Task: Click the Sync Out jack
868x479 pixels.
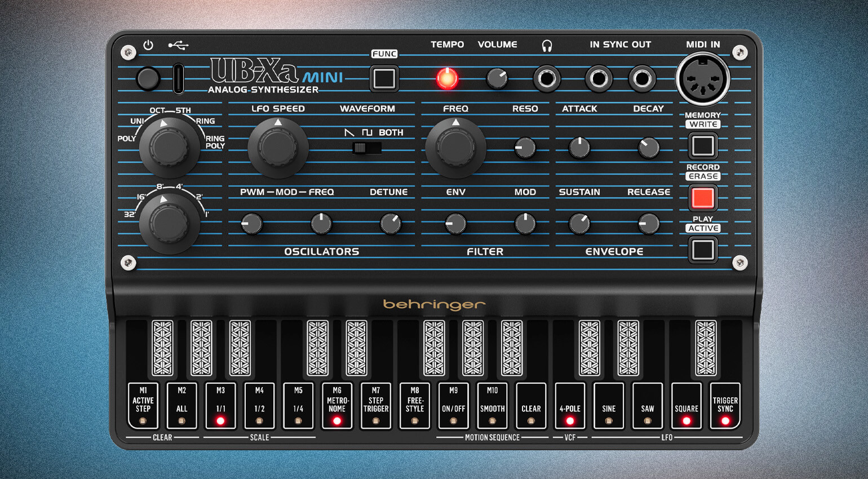Action: (x=641, y=78)
